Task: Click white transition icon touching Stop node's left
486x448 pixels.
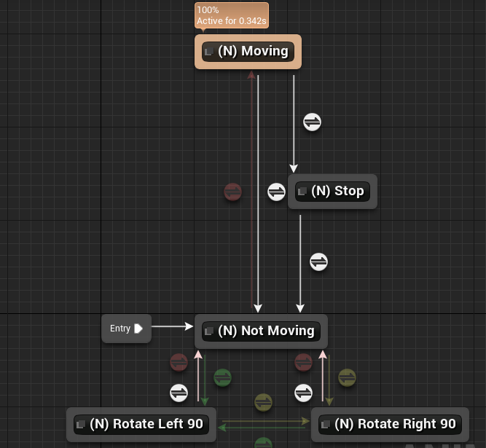Action: (x=276, y=192)
